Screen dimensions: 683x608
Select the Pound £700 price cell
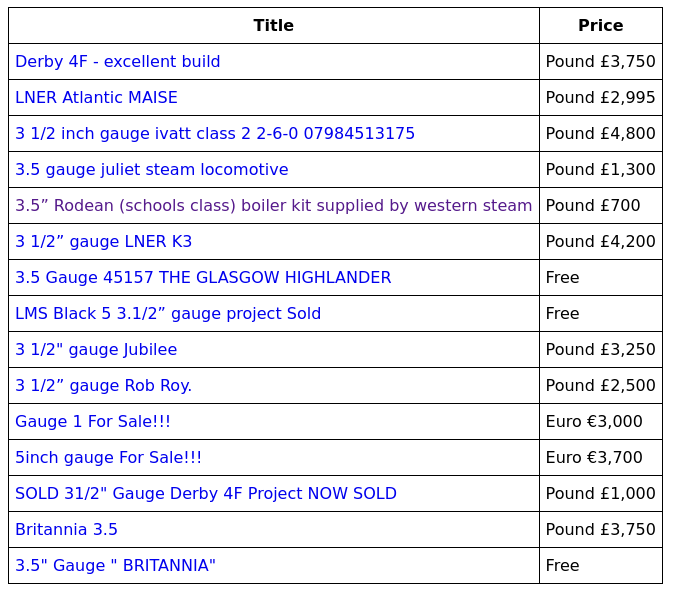coord(593,206)
